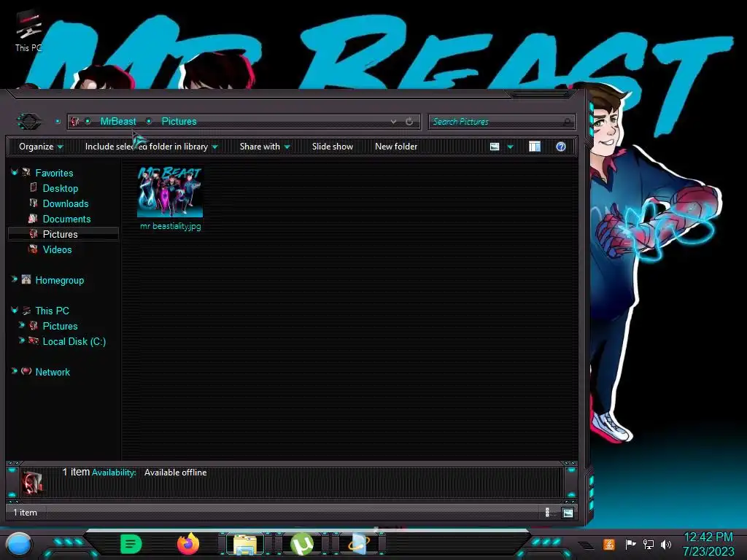Click the address bar folder icon
747x560 pixels.
[x=75, y=122]
